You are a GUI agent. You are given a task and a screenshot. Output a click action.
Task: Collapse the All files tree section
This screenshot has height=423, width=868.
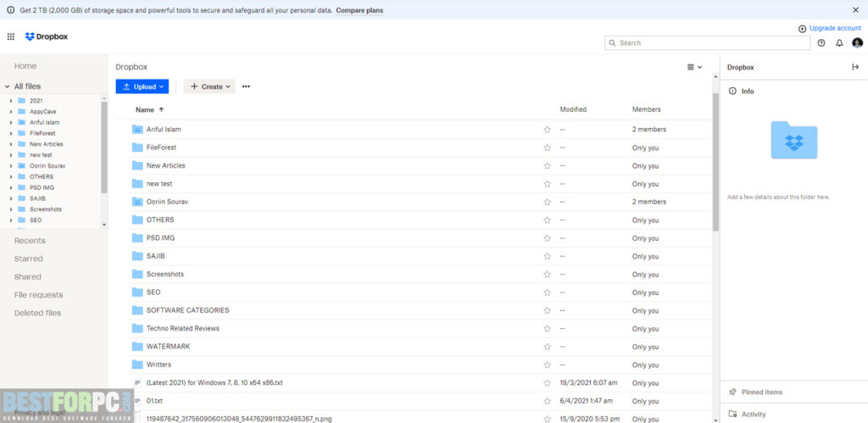7,86
